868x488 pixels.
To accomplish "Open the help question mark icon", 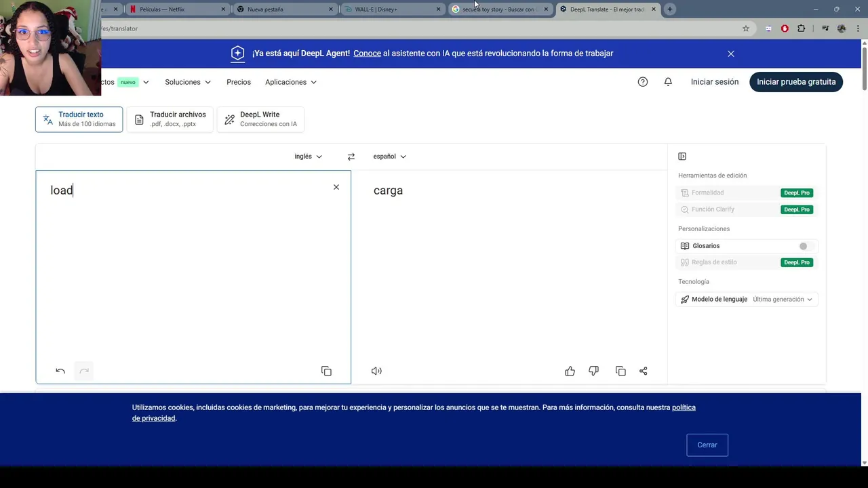I will 643,82.
